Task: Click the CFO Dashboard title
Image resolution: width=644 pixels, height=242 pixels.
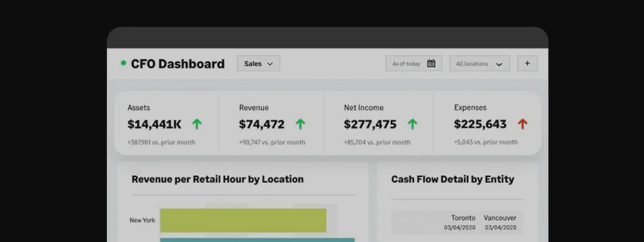Action: (x=178, y=63)
